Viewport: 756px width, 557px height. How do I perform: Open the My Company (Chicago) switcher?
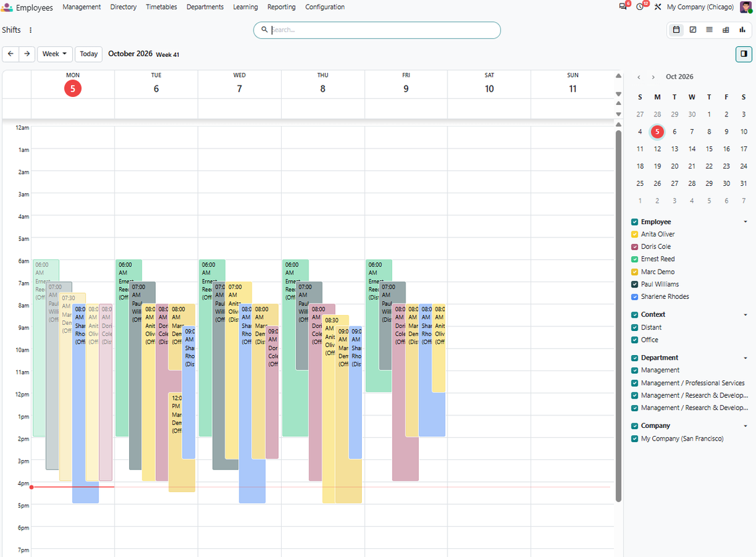(700, 7)
